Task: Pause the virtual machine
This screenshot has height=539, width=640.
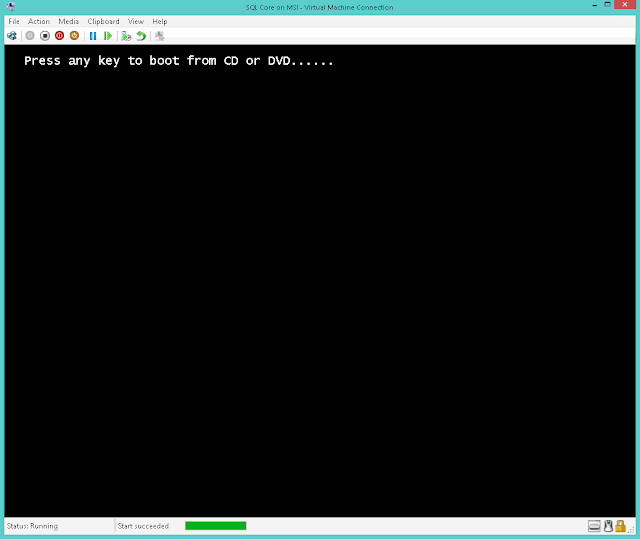Action: [93, 36]
